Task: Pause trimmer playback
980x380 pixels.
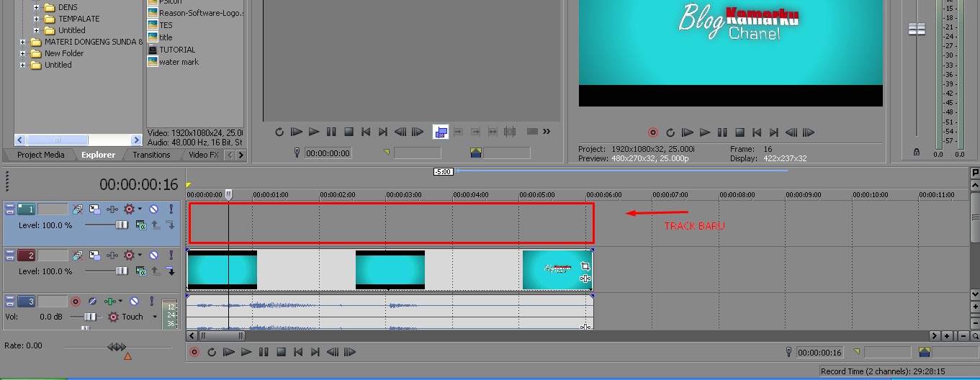Action: [331, 132]
